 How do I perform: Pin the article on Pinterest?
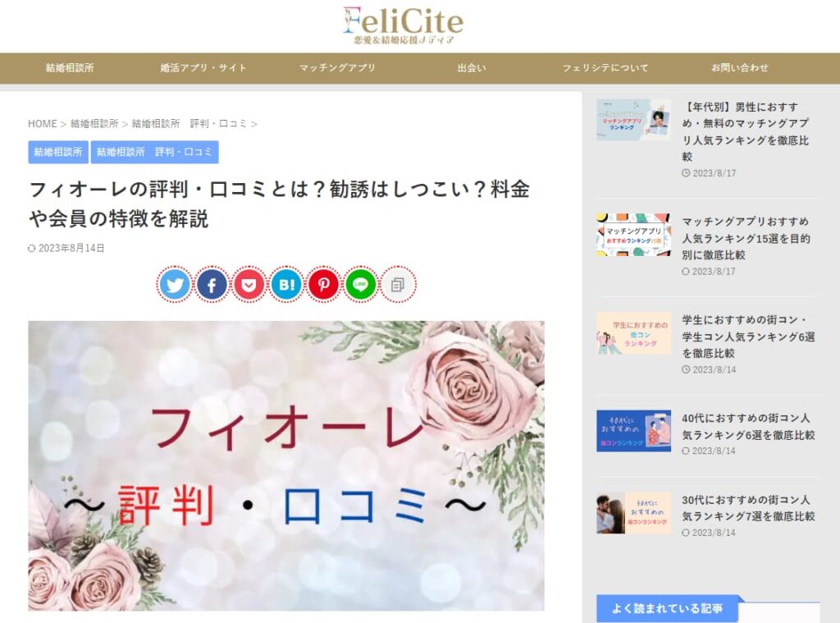pos(323,284)
